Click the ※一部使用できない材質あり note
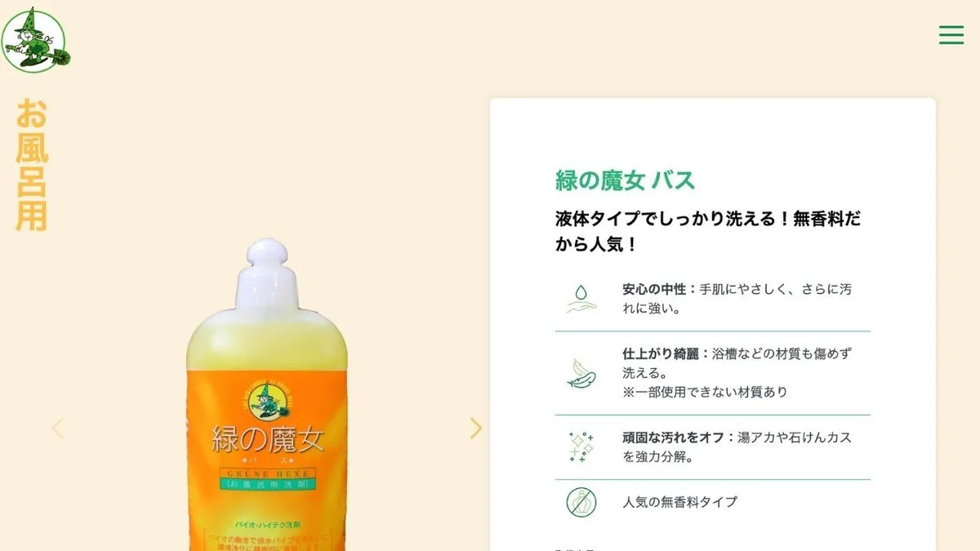 pos(705,392)
